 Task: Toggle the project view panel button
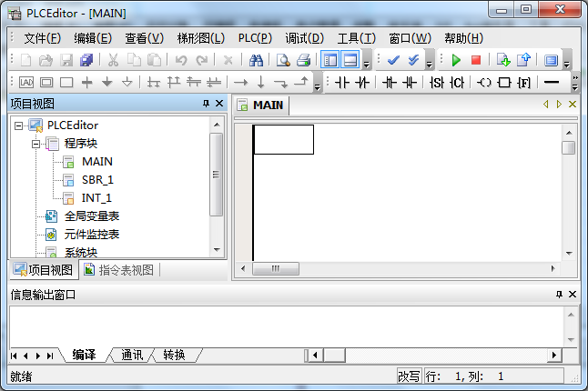pyautogui.click(x=330, y=60)
